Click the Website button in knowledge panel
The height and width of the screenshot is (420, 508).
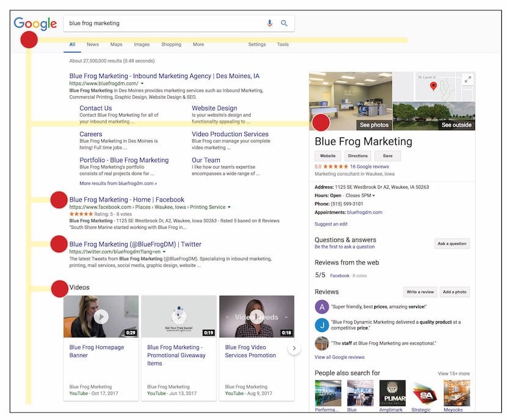click(x=327, y=156)
